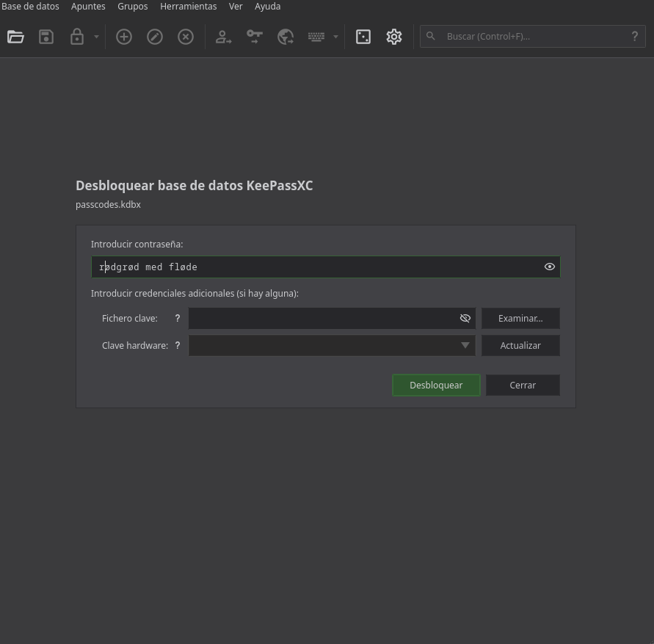
Task: Click the save database floppy icon
Action: pyautogui.click(x=46, y=37)
